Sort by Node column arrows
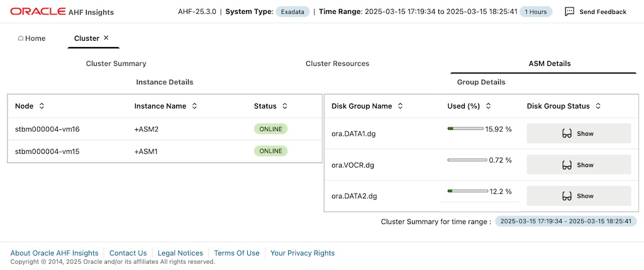The width and height of the screenshot is (644, 270). click(x=42, y=106)
